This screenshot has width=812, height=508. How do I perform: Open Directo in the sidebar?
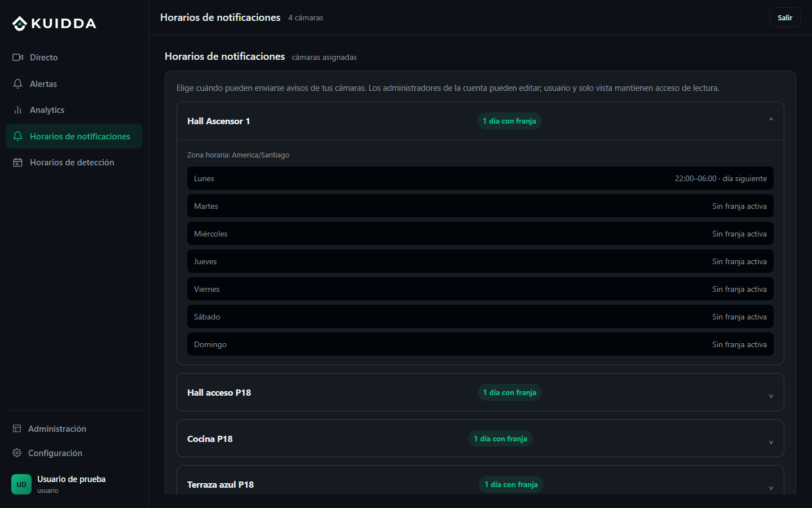pos(74,57)
